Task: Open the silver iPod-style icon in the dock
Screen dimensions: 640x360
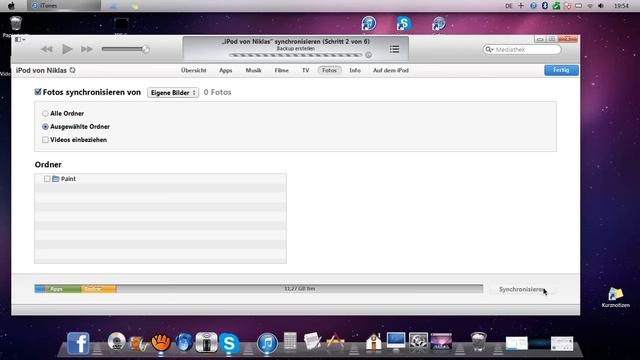Action: click(x=206, y=342)
